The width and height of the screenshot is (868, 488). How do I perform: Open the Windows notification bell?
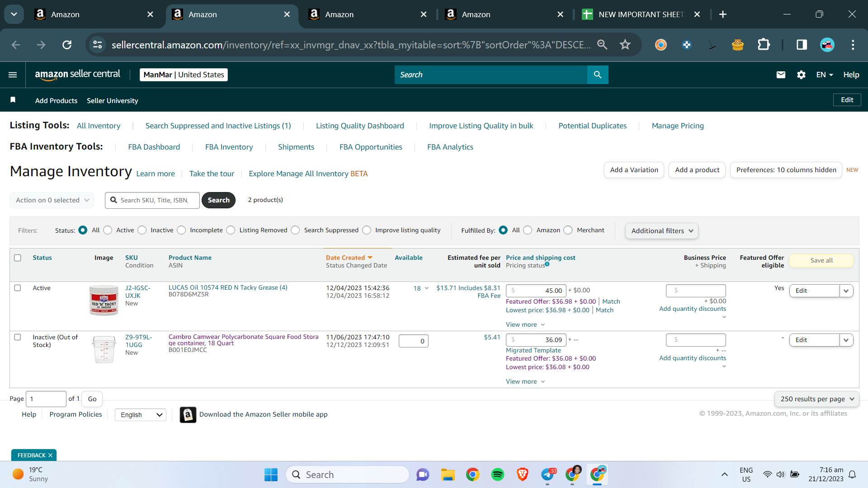(x=852, y=474)
